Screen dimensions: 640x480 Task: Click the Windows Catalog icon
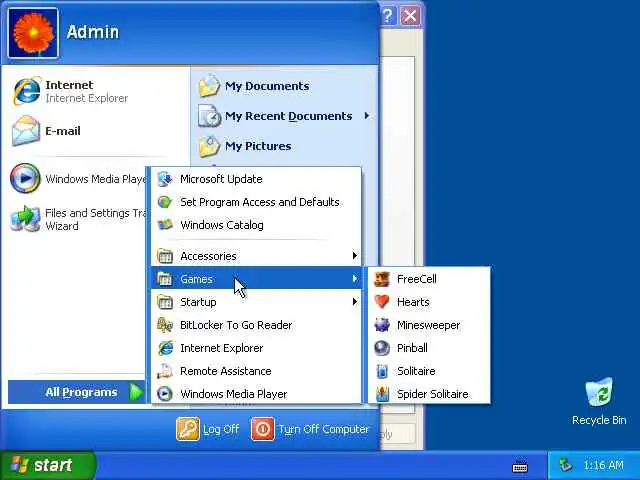(x=165, y=224)
